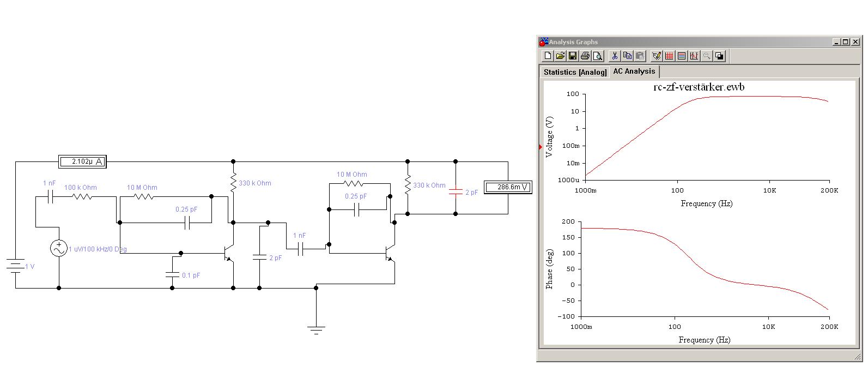
Task: Click the Cut scissors icon
Action: pyautogui.click(x=615, y=56)
